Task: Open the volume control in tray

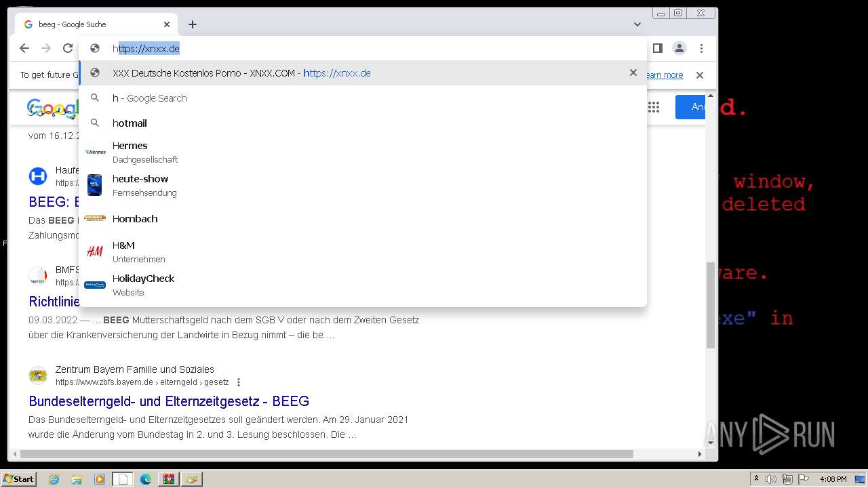Action: click(x=771, y=479)
